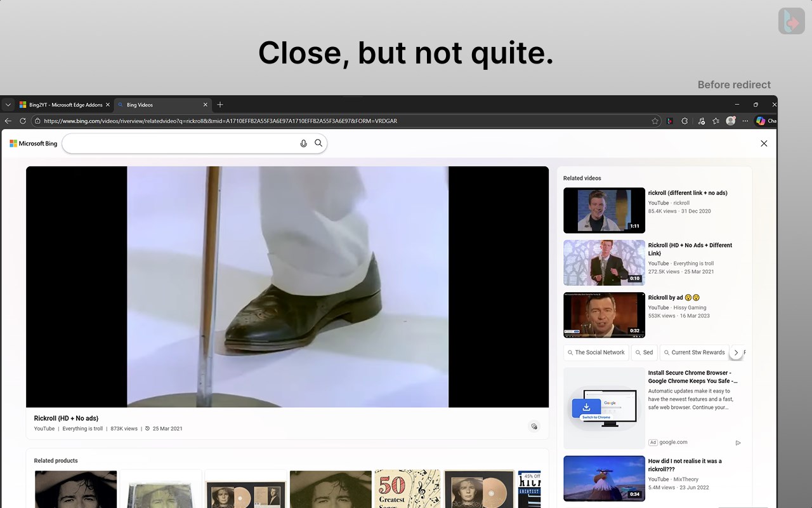The image size is (812, 508).
Task: Open 'Rickroll (HD + No Ads + Different Link)' title
Action: (x=690, y=249)
